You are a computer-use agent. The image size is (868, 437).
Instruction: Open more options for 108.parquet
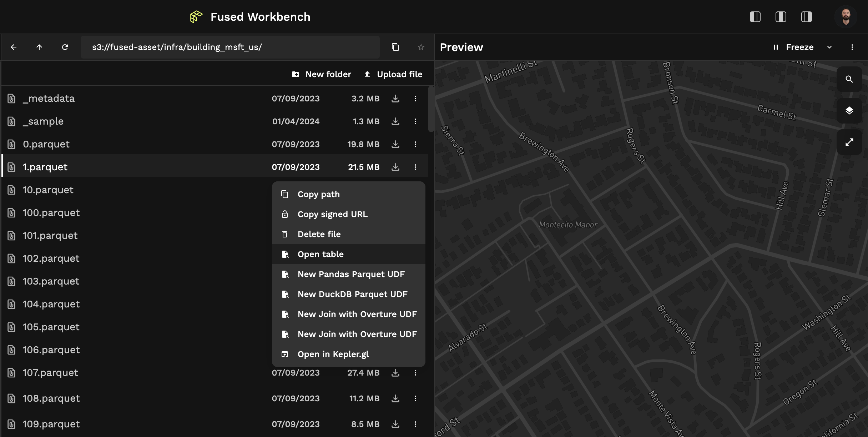pyautogui.click(x=415, y=398)
